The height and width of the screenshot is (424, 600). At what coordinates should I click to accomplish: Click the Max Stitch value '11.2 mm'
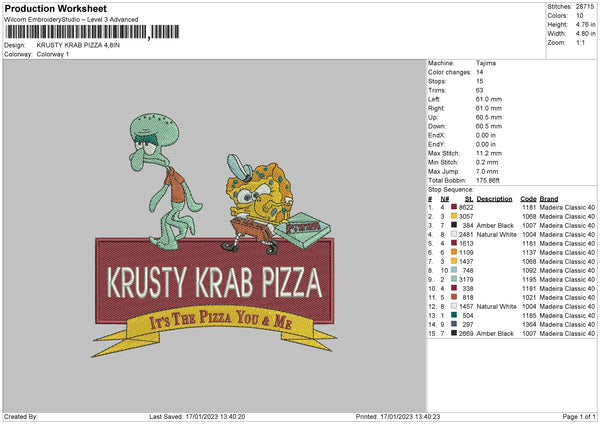click(489, 153)
